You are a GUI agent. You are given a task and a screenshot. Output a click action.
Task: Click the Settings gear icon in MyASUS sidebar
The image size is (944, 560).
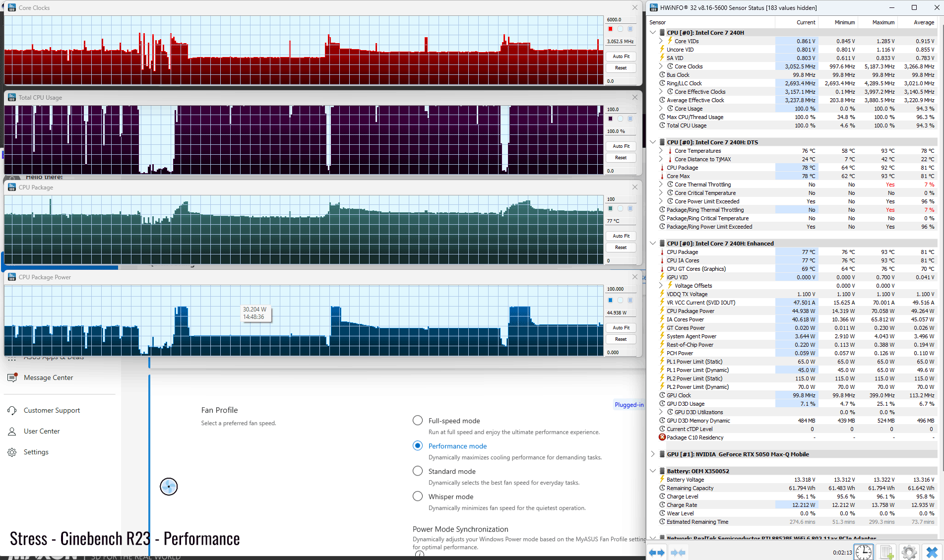pos(12,452)
